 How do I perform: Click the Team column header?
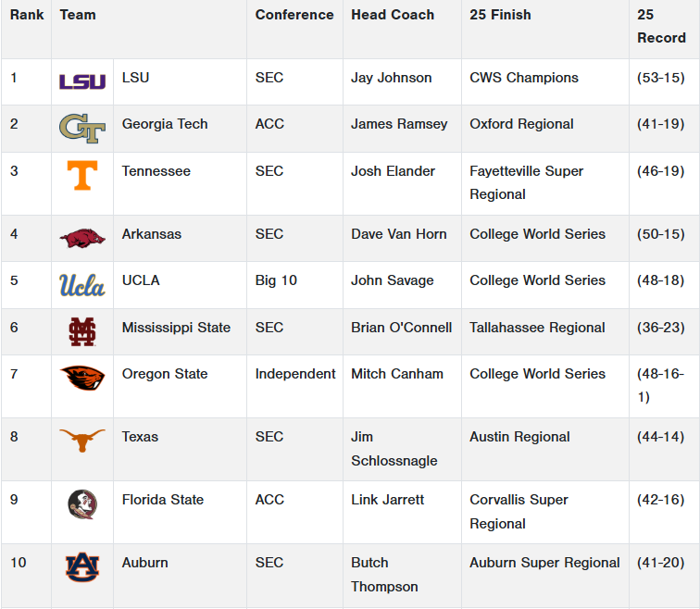(x=78, y=15)
